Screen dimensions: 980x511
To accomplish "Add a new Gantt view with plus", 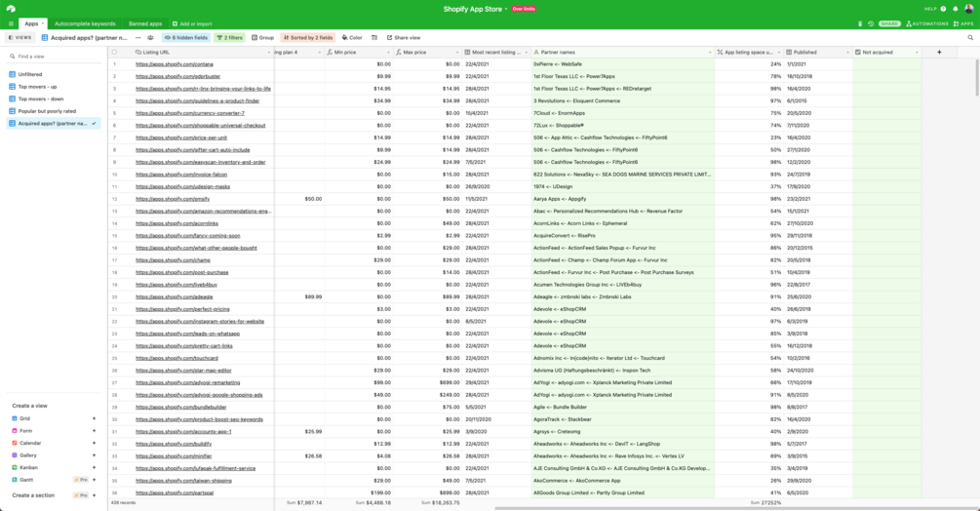I will click(x=95, y=480).
